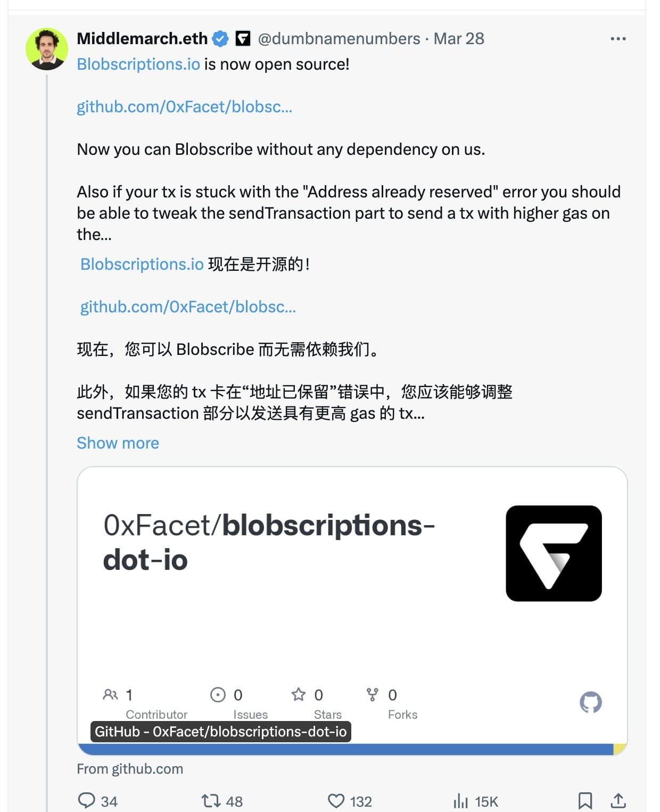Click the share upload icon
660x812 pixels.
pyautogui.click(x=618, y=800)
